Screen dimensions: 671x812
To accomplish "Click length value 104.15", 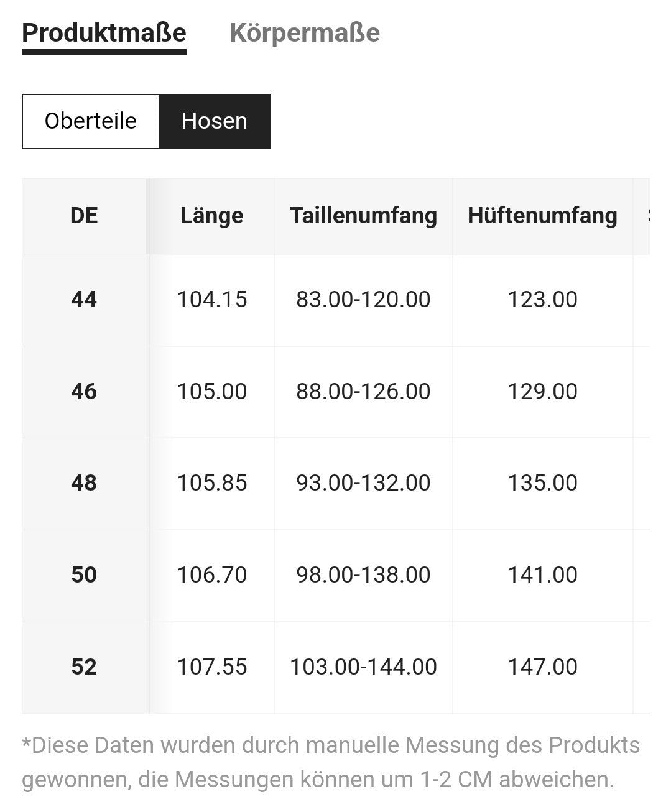I will point(212,300).
